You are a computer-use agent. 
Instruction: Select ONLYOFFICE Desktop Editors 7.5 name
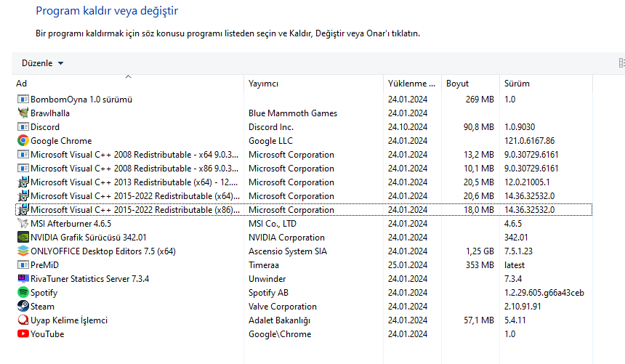coord(103,251)
